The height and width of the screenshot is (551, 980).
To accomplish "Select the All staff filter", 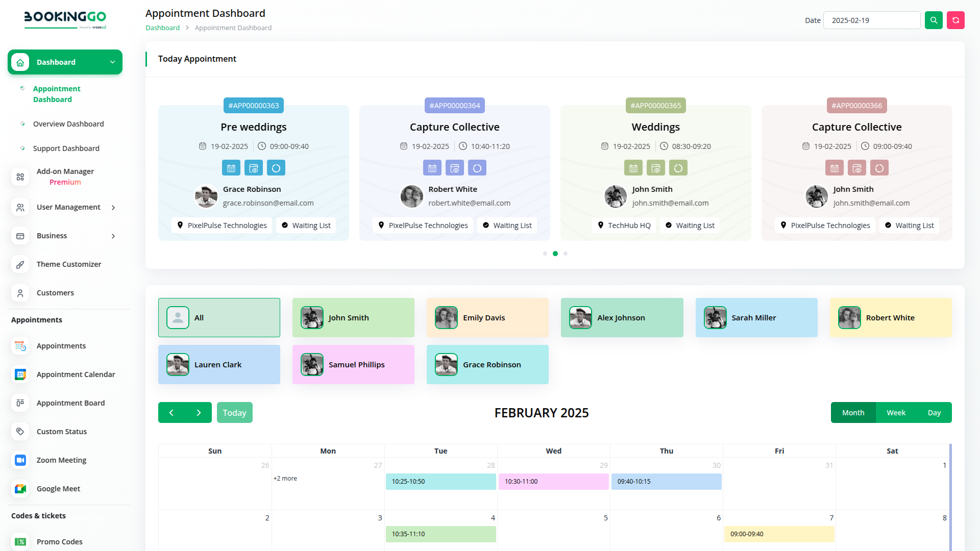I will click(x=219, y=317).
